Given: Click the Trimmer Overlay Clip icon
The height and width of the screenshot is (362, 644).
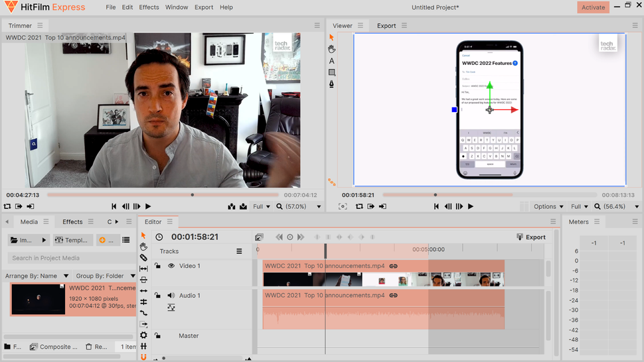Looking at the screenshot, I should pos(243,207).
